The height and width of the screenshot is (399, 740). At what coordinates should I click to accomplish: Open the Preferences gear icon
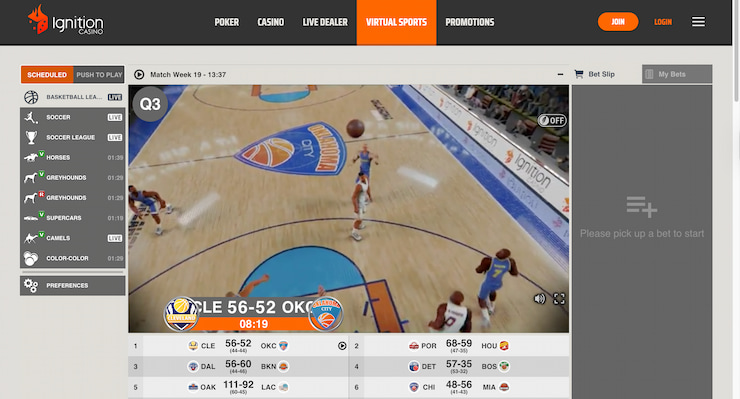coord(31,285)
